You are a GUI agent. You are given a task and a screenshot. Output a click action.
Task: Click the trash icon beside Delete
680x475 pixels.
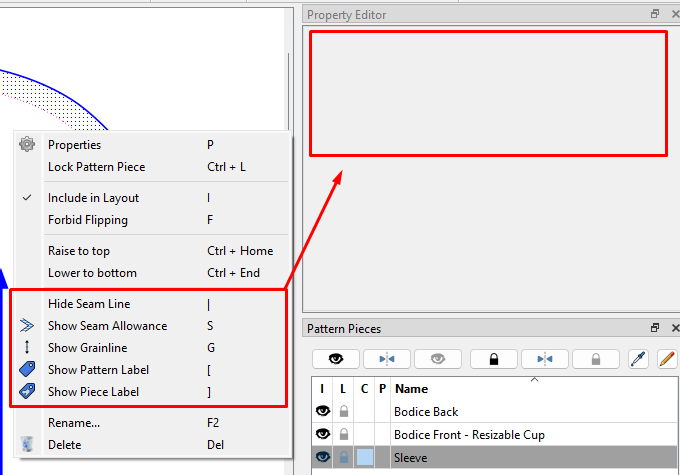27,445
